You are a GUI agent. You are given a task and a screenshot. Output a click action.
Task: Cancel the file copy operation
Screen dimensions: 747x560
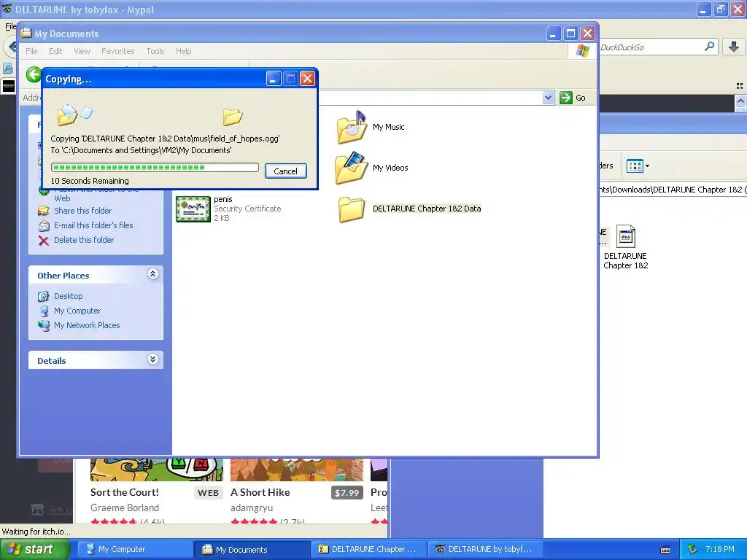click(x=285, y=171)
